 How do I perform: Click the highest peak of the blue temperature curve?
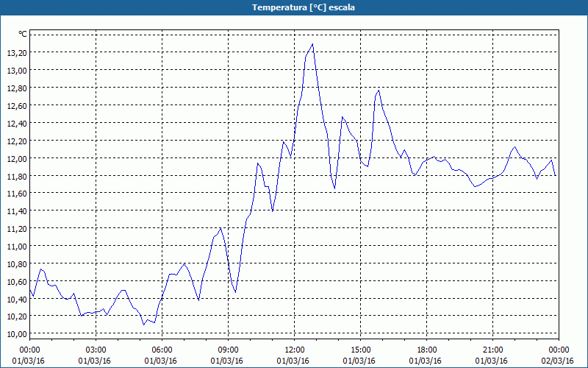[312, 44]
